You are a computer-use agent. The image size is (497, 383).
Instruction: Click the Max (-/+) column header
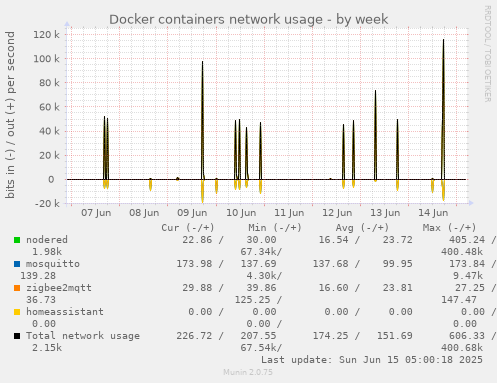tap(449, 228)
